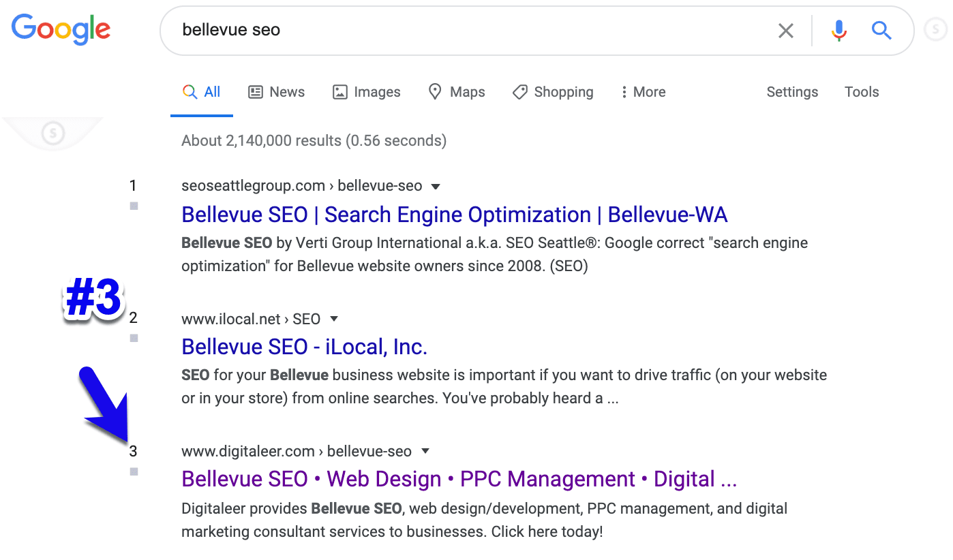
Task: Click the profile avatar in the top corner
Action: click(x=935, y=30)
